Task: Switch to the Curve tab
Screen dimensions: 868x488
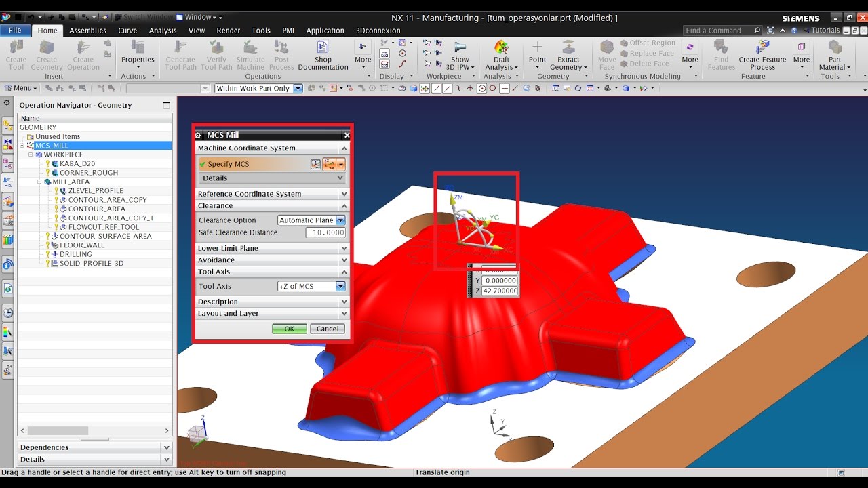Action: [127, 30]
